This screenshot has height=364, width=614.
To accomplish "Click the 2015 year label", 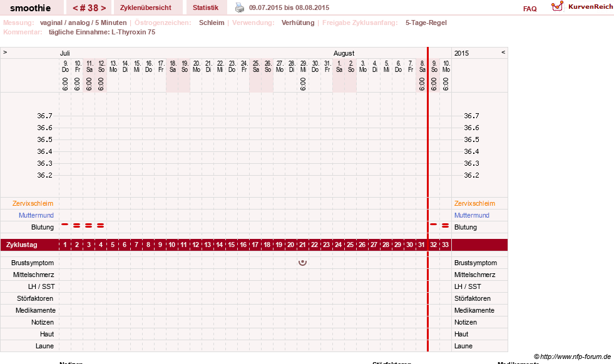I will coord(461,53).
